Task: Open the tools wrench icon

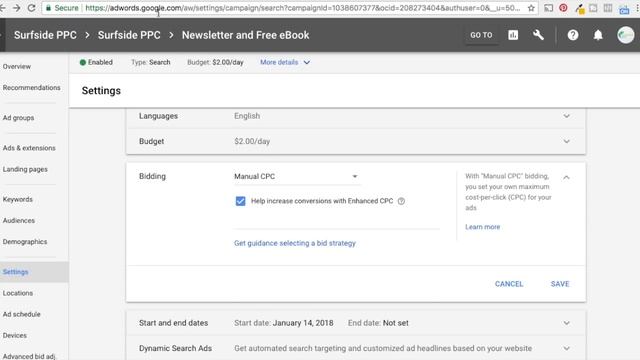Action: 538,35
